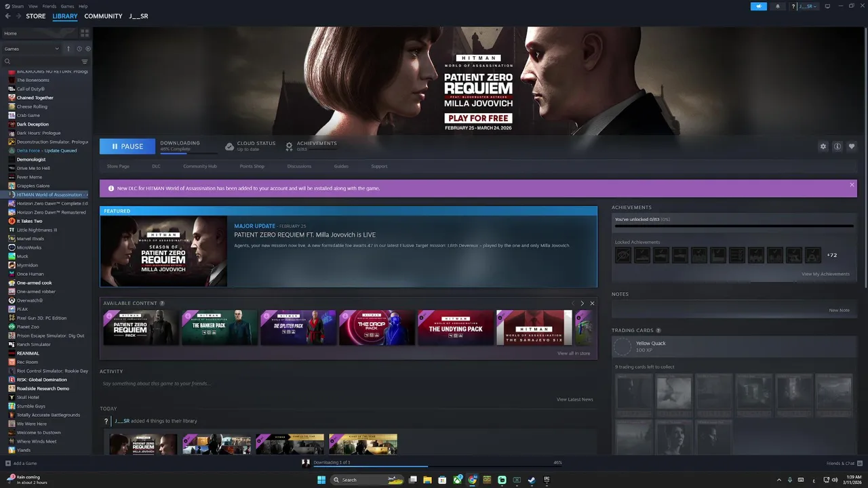868x488 pixels.
Task: Show next available content with right arrow
Action: pyautogui.click(x=582, y=303)
